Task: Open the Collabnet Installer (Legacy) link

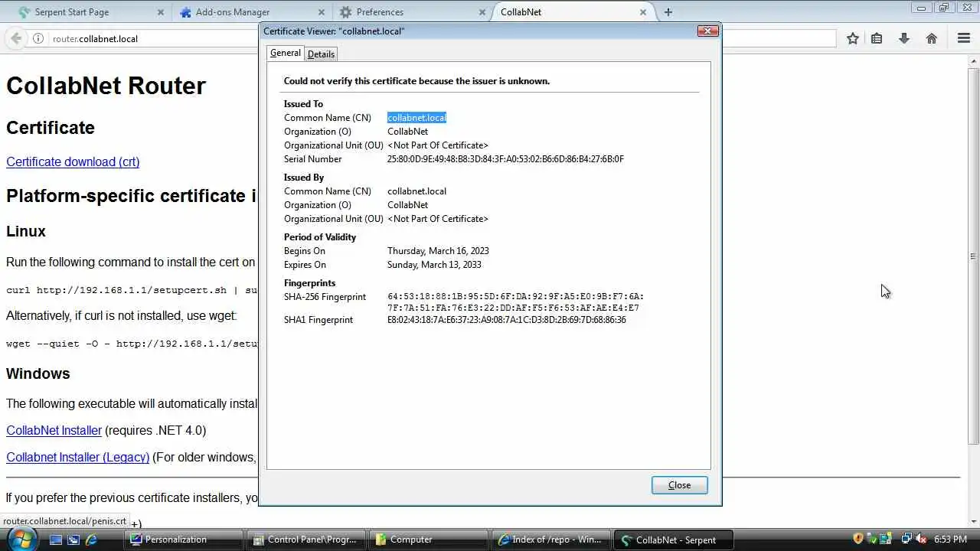Action: coord(77,457)
